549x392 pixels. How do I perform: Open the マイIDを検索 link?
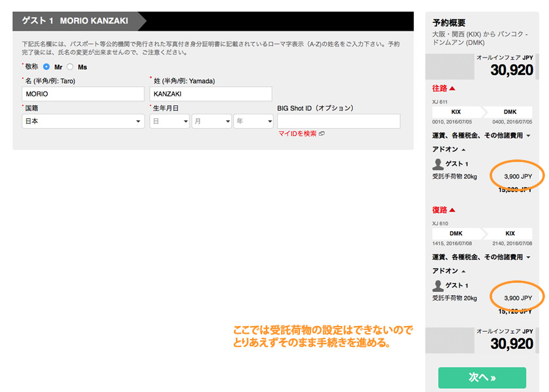coord(297,133)
